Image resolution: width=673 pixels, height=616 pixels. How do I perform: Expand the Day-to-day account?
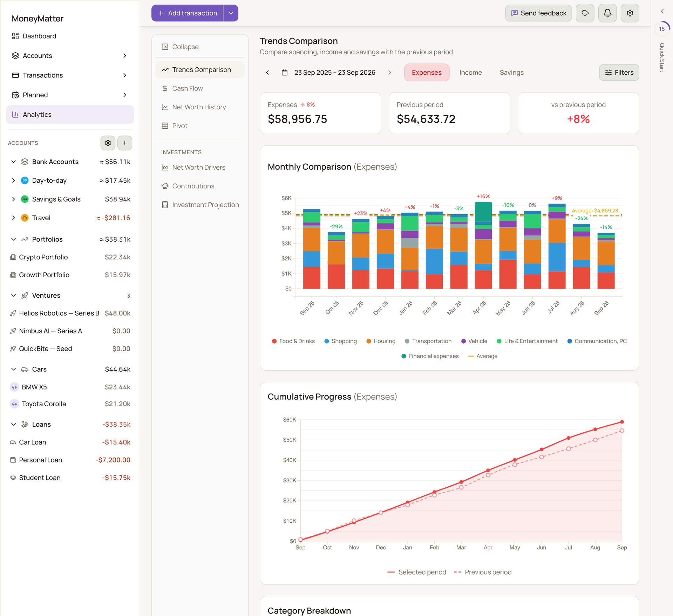(14, 181)
